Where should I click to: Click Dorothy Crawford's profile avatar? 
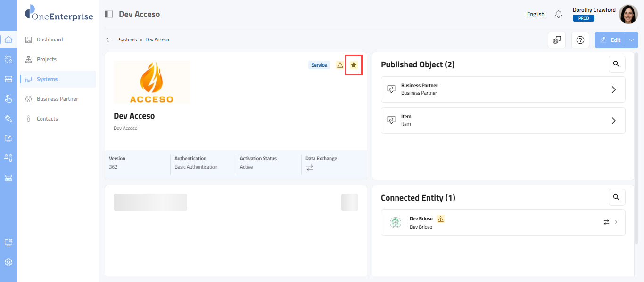(628, 14)
